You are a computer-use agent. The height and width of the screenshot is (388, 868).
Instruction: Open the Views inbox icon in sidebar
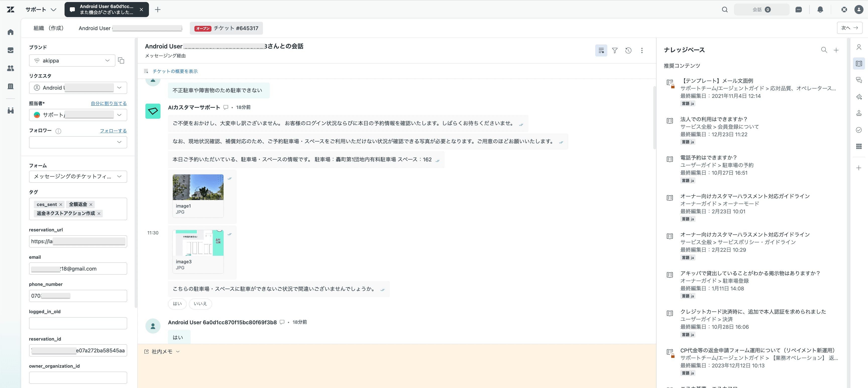coord(11,50)
